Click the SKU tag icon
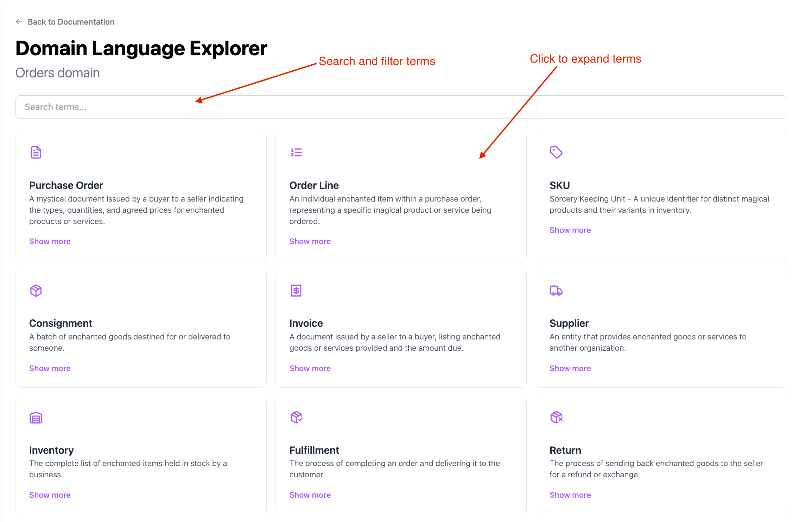This screenshot has width=812, height=522. (556, 152)
